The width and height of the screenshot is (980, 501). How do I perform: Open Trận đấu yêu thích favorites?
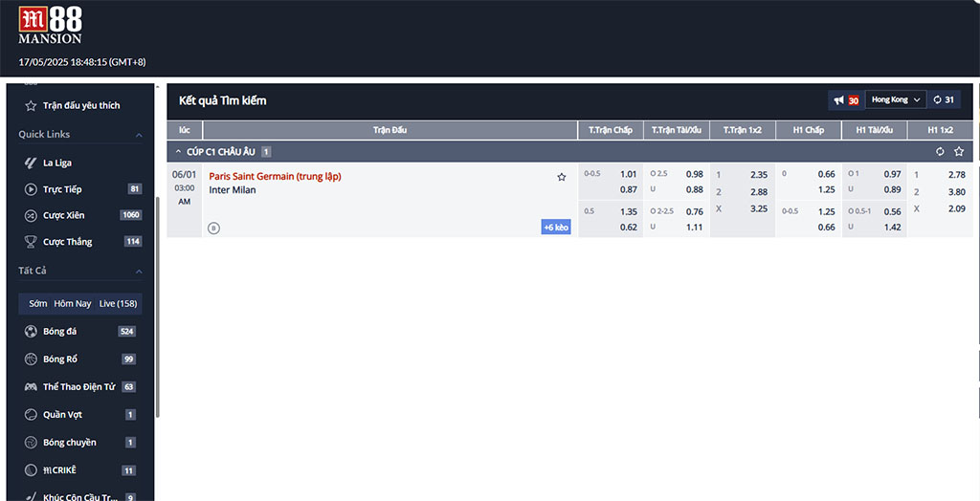[x=80, y=106]
